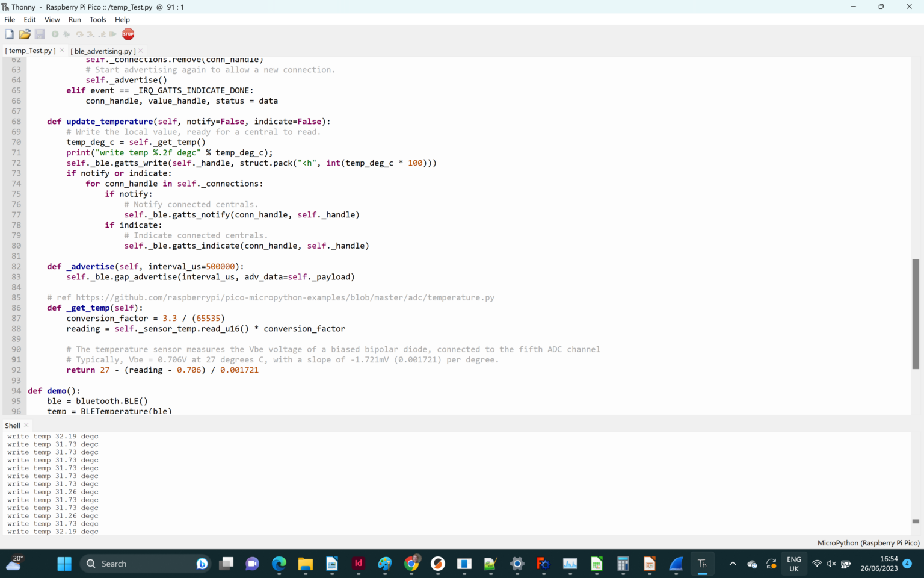The width and height of the screenshot is (924, 578).
Task: Click the Resume execution toolbar icon
Action: 113,34
